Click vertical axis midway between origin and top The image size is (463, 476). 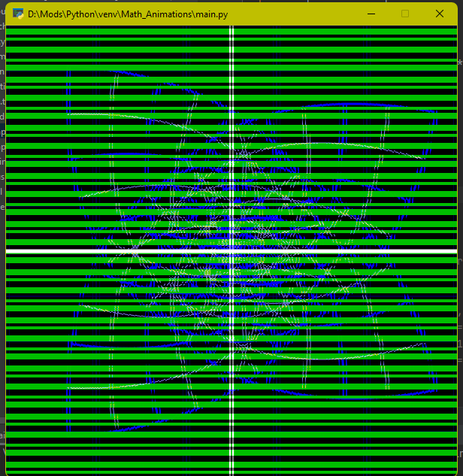click(231, 139)
